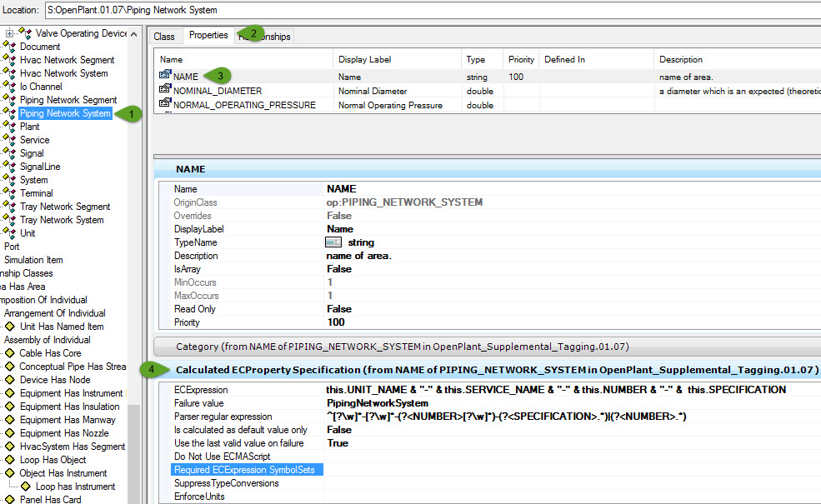Viewport: 821px width, 504px height.
Task: Sort by the Display Label column header
Action: tap(397, 60)
